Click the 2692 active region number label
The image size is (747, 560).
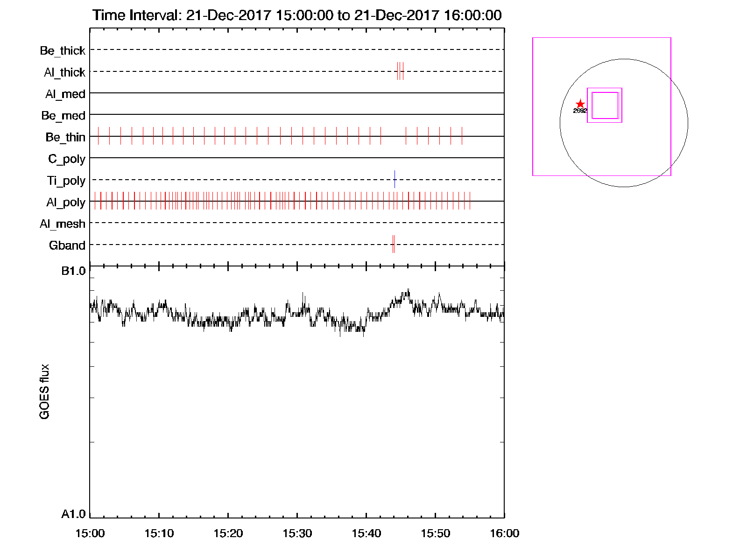580,111
